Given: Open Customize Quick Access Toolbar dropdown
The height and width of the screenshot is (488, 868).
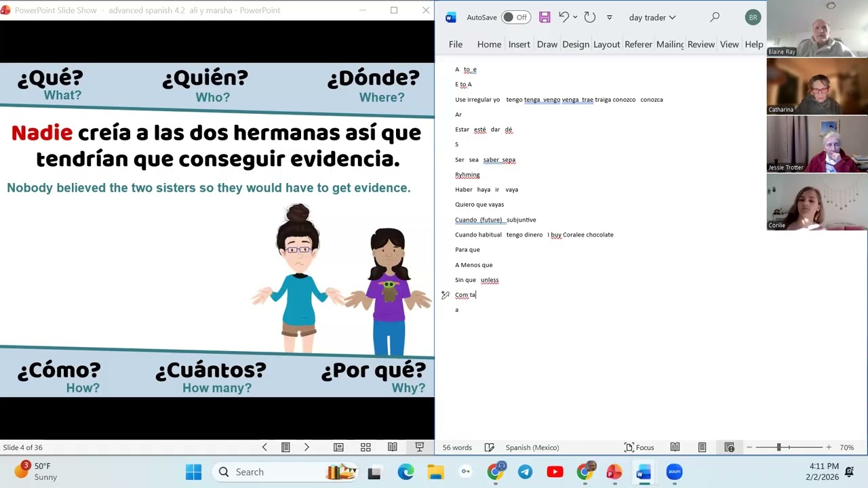Looking at the screenshot, I should (x=609, y=18).
